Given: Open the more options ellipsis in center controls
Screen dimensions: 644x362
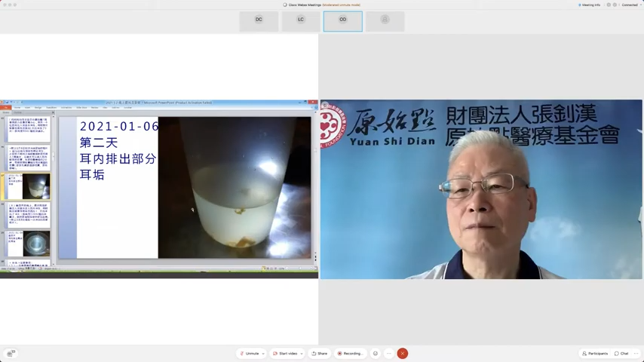Looking at the screenshot, I should point(389,353).
